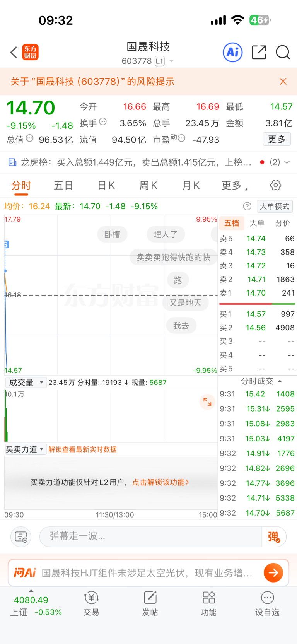Image resolution: width=297 pixels, height=644 pixels.
Task: Switch to the 月K tab
Action: (191, 186)
